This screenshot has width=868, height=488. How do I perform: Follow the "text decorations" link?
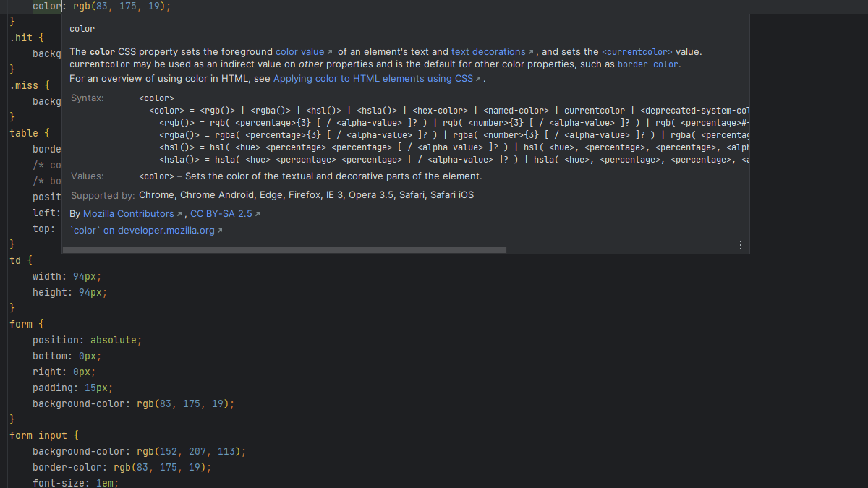pyautogui.click(x=488, y=52)
